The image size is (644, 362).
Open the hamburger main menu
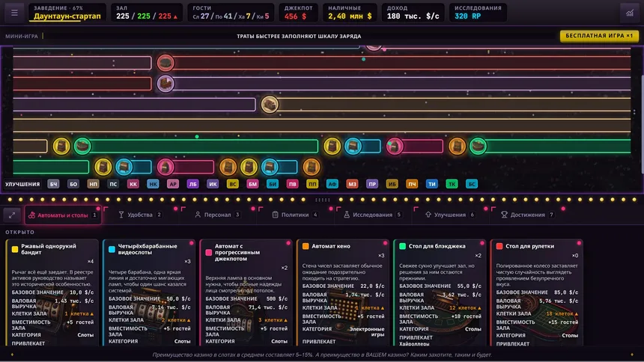(14, 13)
